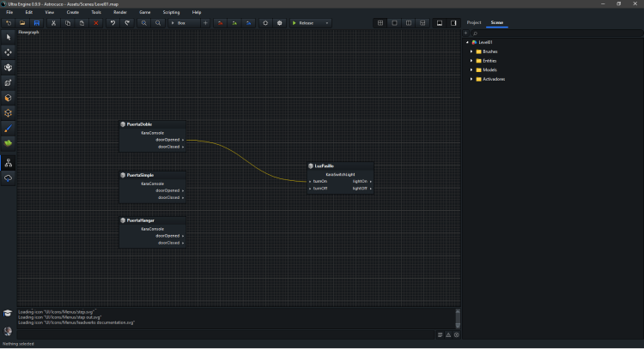The width and height of the screenshot is (644, 349).
Task: Toggle the right side panel visibility
Action: coord(453,23)
